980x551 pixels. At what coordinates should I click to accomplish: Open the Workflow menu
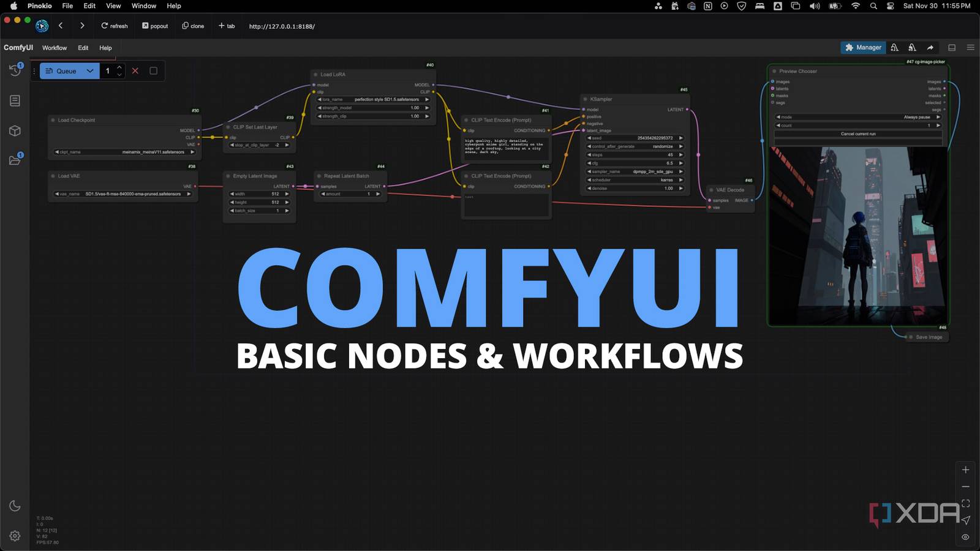54,47
